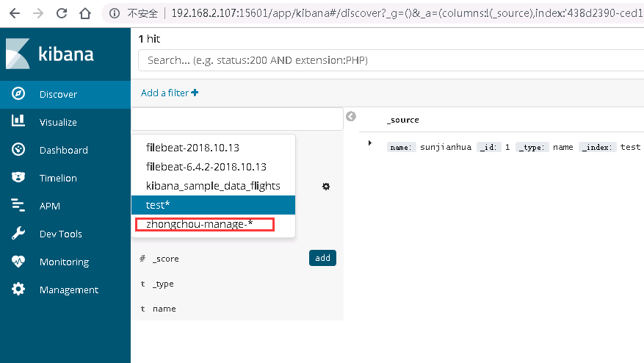Go to the browser home page icon

pyautogui.click(x=85, y=13)
